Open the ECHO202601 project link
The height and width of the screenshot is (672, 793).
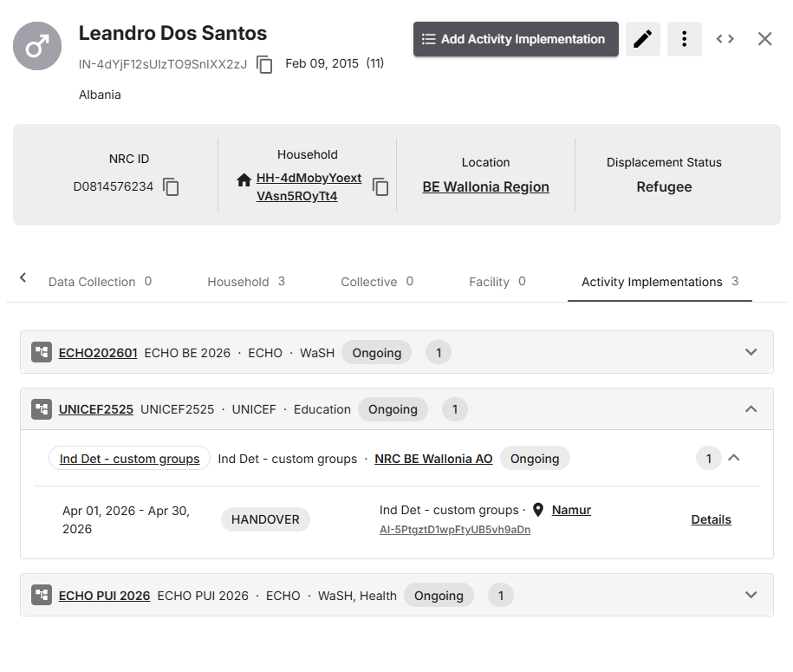click(98, 353)
